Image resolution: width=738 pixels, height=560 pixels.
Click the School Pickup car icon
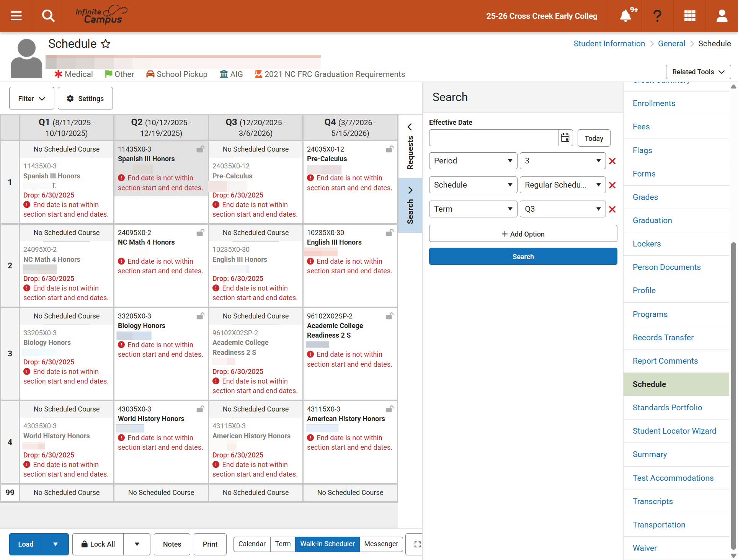150,74
